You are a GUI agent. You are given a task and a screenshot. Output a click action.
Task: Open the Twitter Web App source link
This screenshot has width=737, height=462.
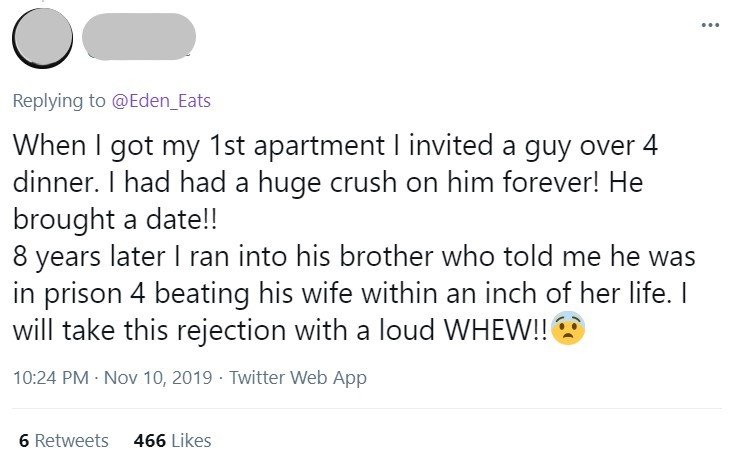[x=298, y=378]
